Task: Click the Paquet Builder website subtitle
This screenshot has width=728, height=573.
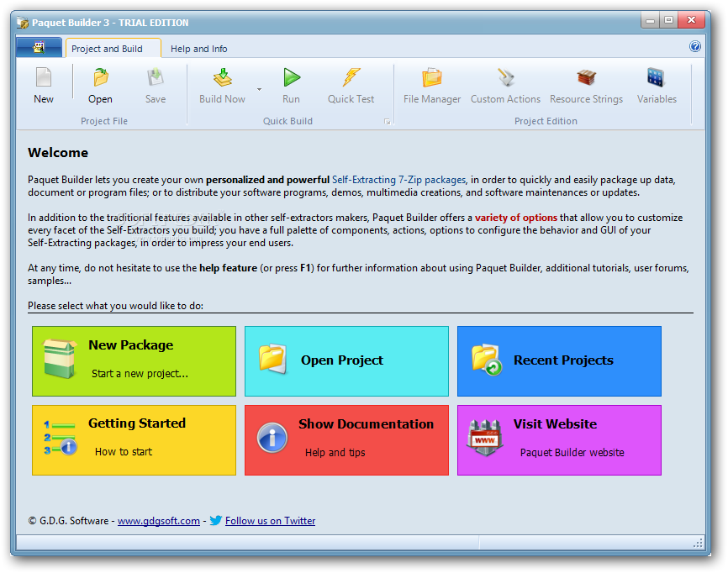Action: coord(572,452)
